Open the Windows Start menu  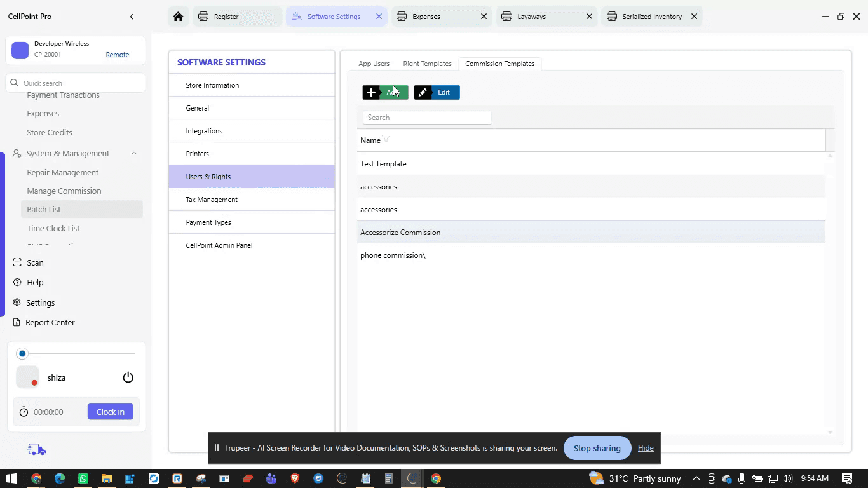11,478
